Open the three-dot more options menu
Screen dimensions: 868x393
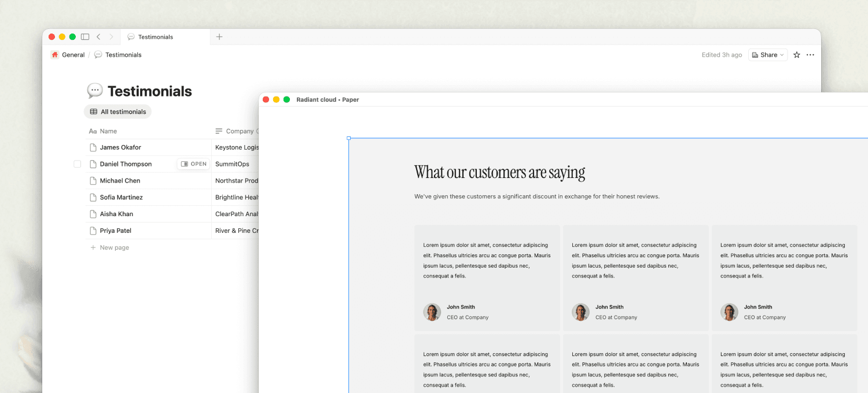point(810,55)
